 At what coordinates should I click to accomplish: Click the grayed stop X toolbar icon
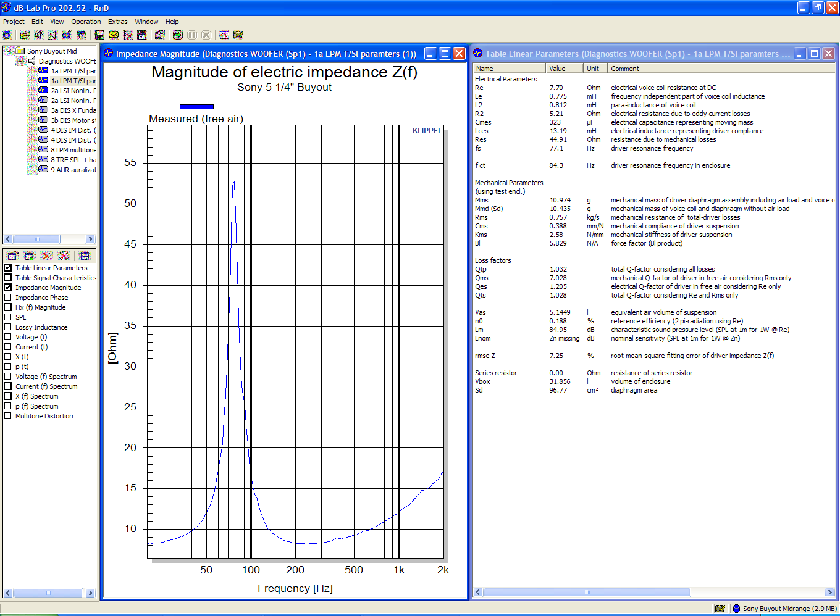coord(206,35)
